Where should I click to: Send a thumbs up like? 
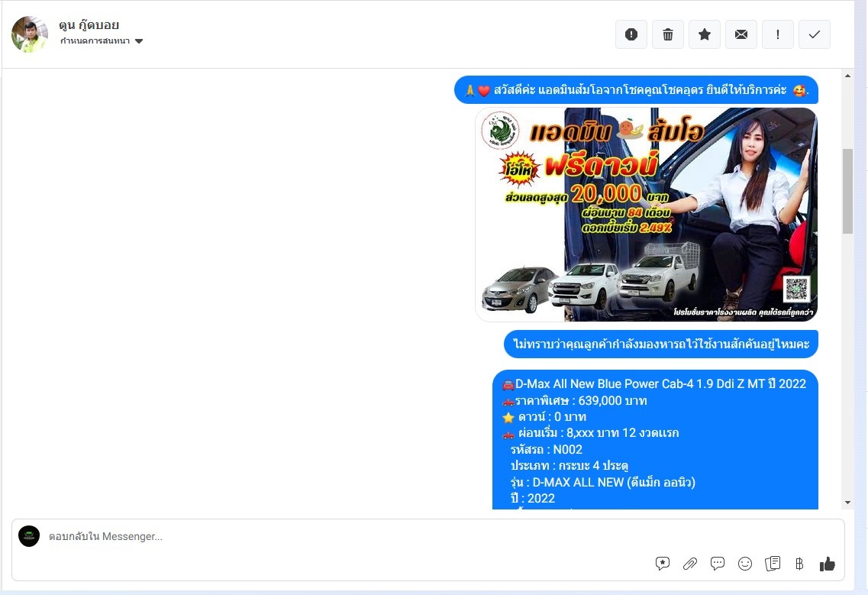pyautogui.click(x=827, y=564)
